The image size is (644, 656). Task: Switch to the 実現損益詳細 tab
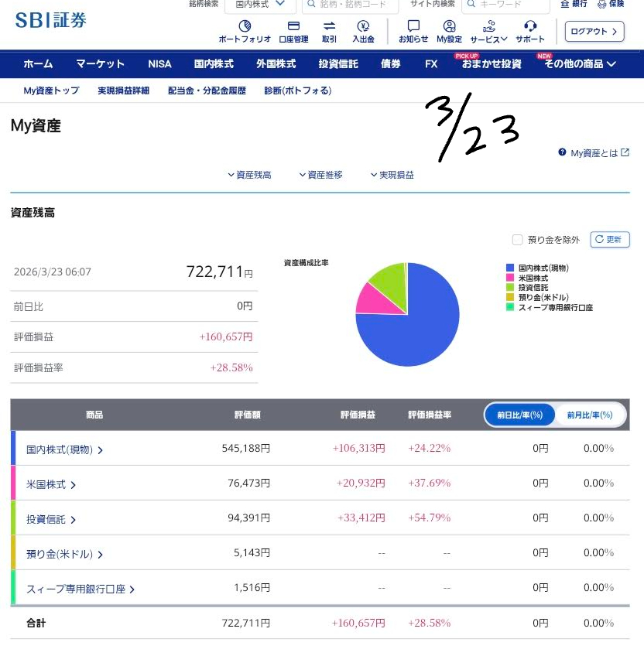click(123, 91)
